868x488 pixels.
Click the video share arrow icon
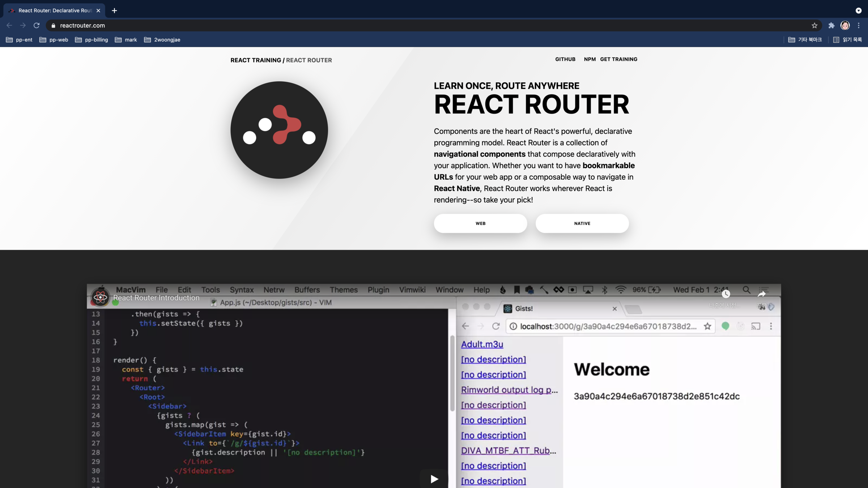pyautogui.click(x=762, y=294)
